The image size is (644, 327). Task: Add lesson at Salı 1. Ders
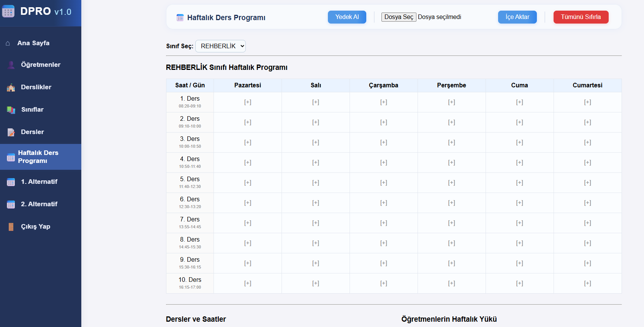click(316, 102)
